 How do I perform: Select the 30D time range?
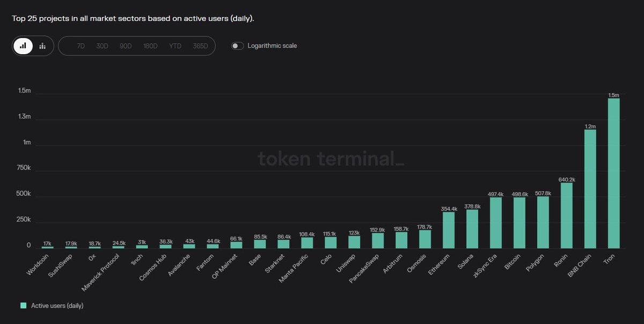(x=102, y=46)
